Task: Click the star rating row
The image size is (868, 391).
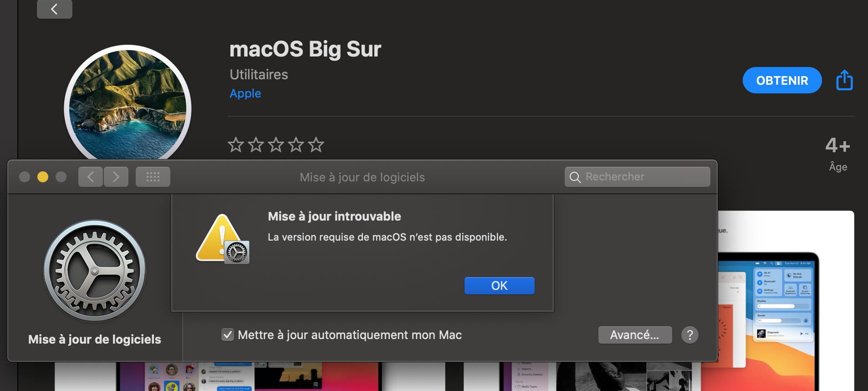Action: [276, 145]
